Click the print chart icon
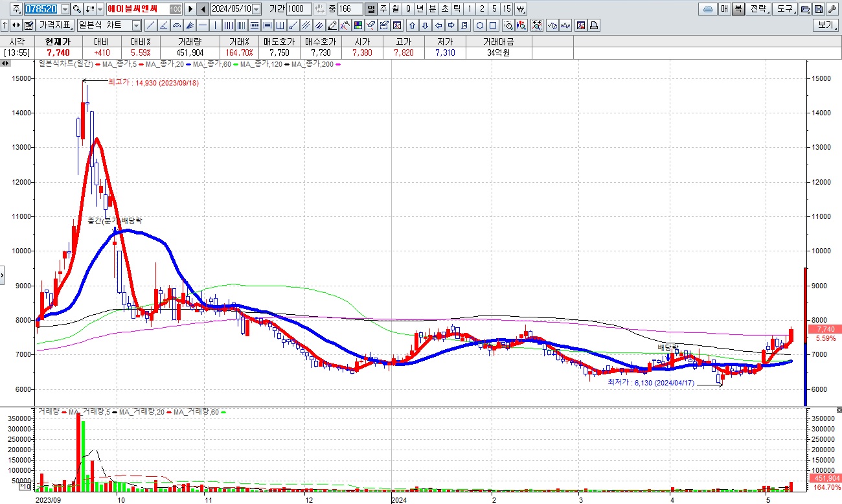Screen dimensions: 842x504 [x=594, y=25]
